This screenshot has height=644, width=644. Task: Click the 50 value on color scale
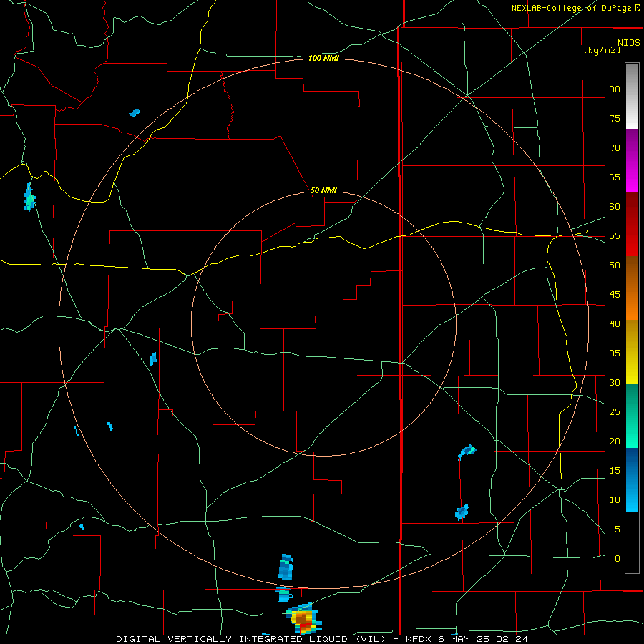pyautogui.click(x=615, y=265)
